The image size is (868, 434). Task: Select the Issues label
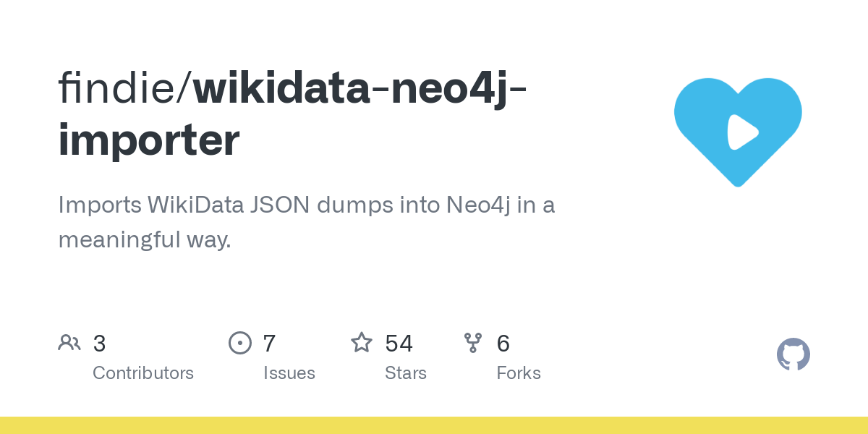(x=289, y=373)
